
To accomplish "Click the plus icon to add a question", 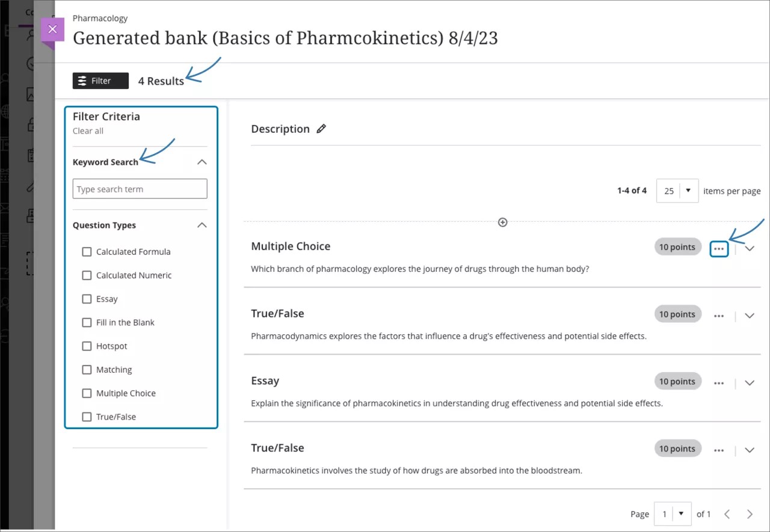I will click(x=502, y=222).
